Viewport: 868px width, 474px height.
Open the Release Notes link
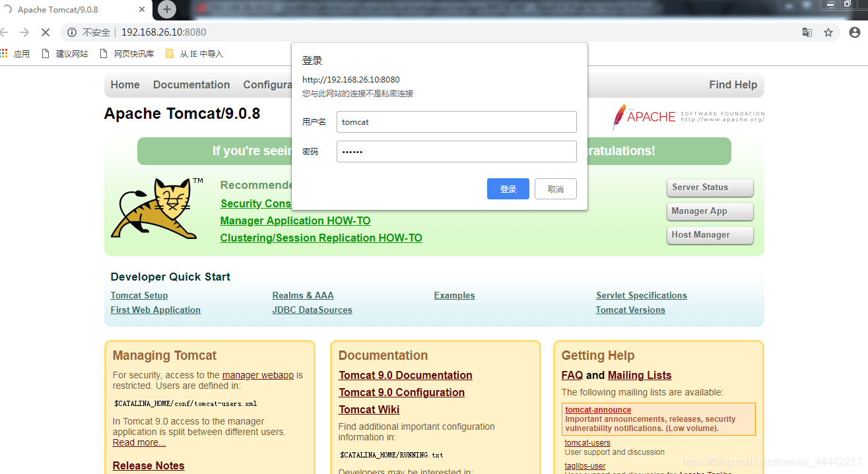tap(149, 465)
